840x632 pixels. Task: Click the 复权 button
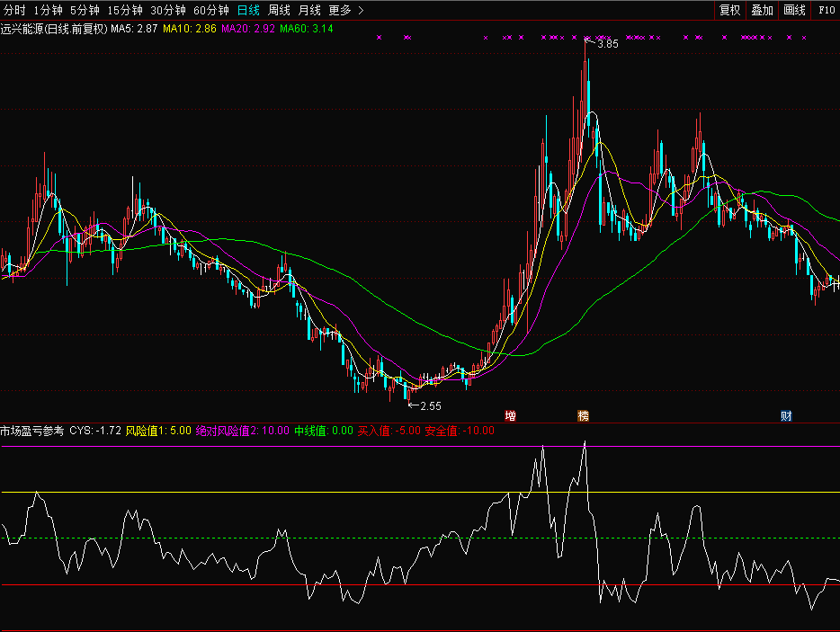pos(729,10)
